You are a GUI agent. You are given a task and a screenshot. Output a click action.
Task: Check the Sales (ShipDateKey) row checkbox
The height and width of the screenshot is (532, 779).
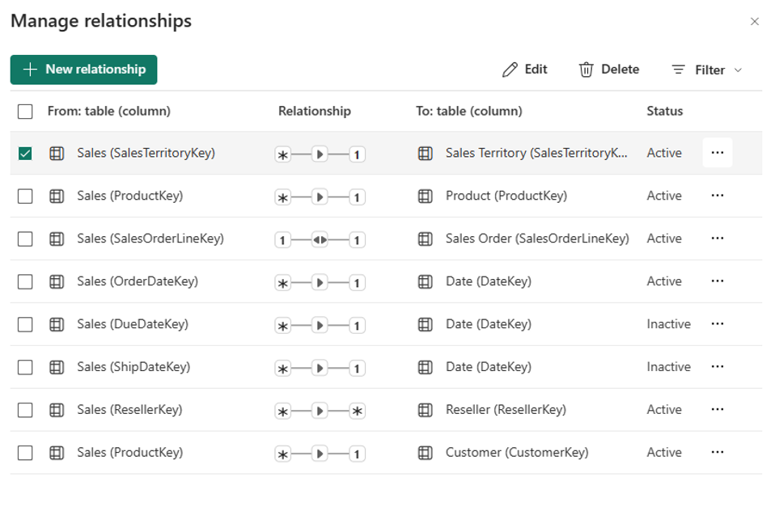(x=25, y=367)
